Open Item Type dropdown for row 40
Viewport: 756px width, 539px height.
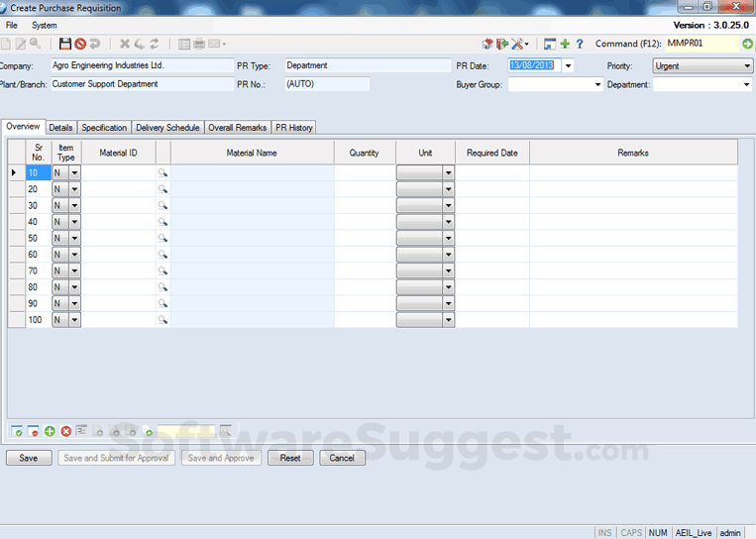click(x=74, y=222)
